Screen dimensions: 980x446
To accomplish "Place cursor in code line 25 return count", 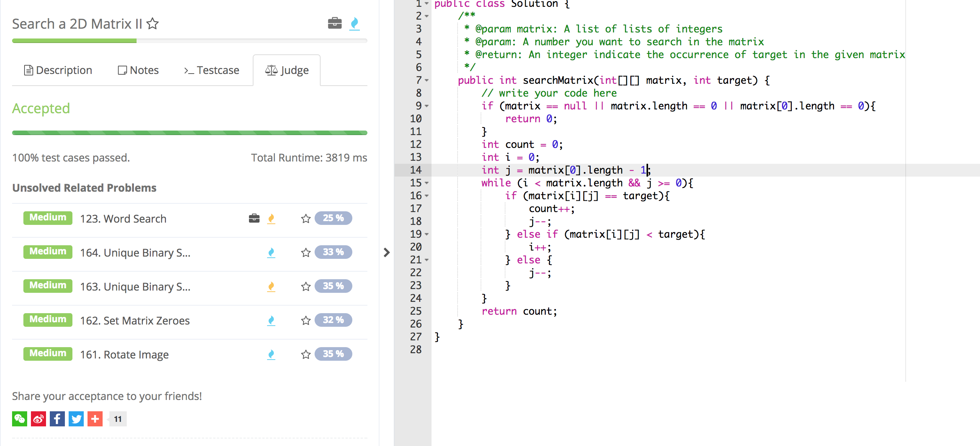I will tap(519, 311).
